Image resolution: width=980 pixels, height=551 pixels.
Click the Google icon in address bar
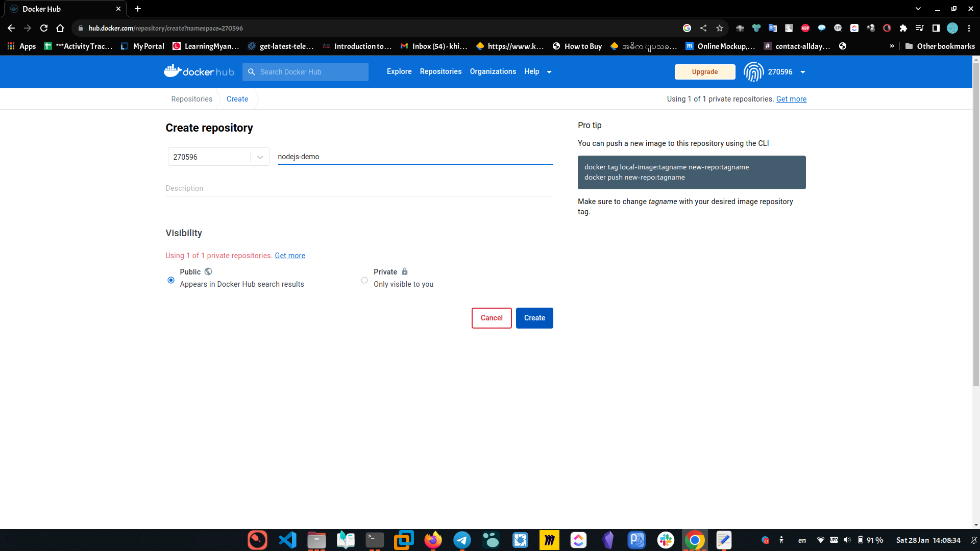(687, 28)
